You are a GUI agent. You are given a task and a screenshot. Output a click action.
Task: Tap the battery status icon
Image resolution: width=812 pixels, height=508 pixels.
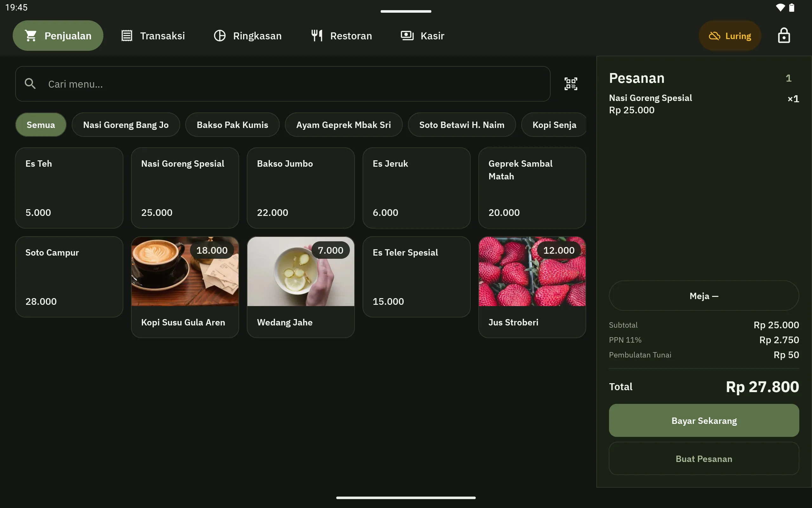click(x=792, y=7)
